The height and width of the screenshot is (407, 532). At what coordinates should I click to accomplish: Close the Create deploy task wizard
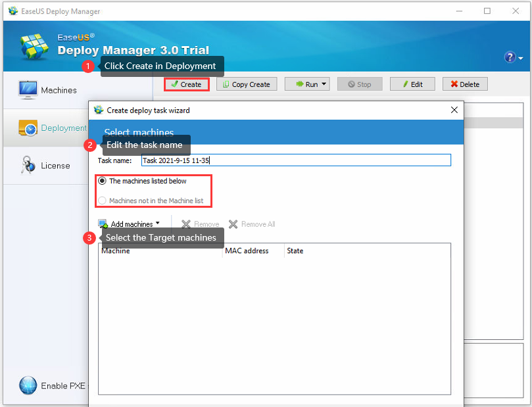click(x=454, y=110)
